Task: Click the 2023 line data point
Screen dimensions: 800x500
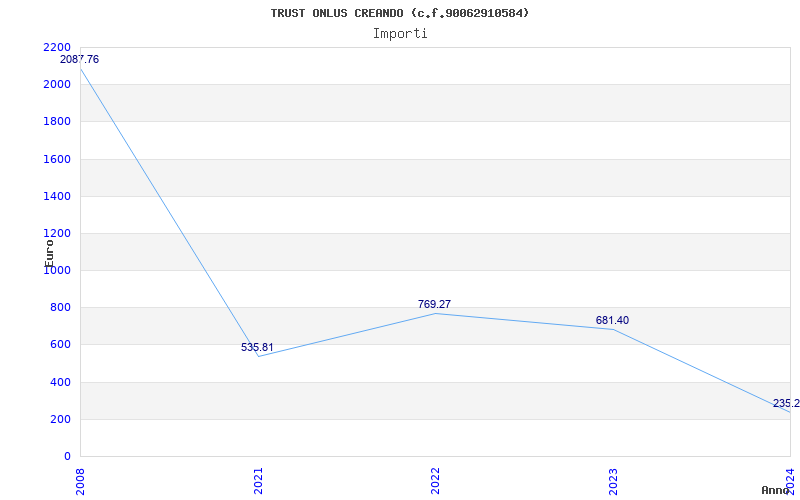Action: click(x=613, y=330)
